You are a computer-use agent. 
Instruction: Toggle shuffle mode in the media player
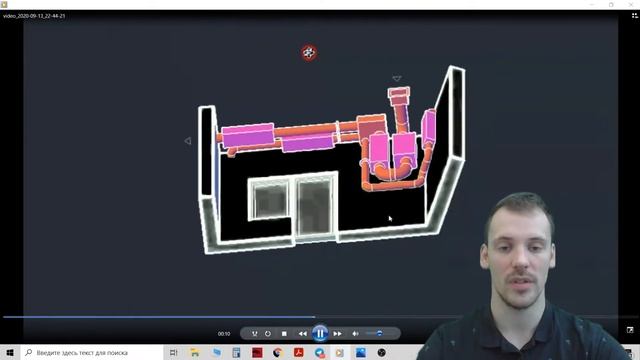click(x=254, y=333)
